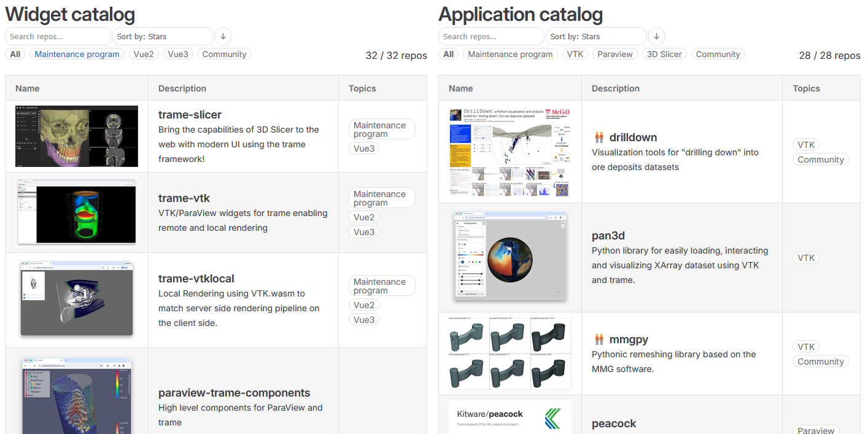Image resolution: width=868 pixels, height=434 pixels.
Task: Filter applications by Maintenance program chip
Action: (510, 54)
